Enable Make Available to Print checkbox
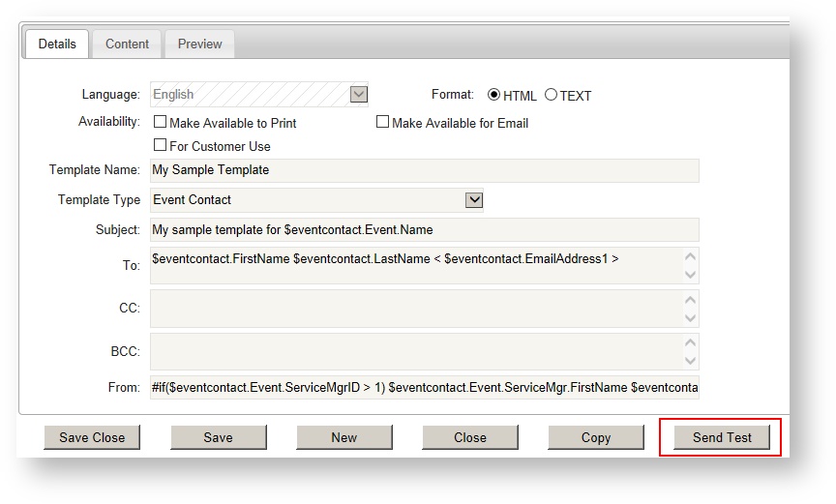The width and height of the screenshot is (836, 504). (161, 123)
